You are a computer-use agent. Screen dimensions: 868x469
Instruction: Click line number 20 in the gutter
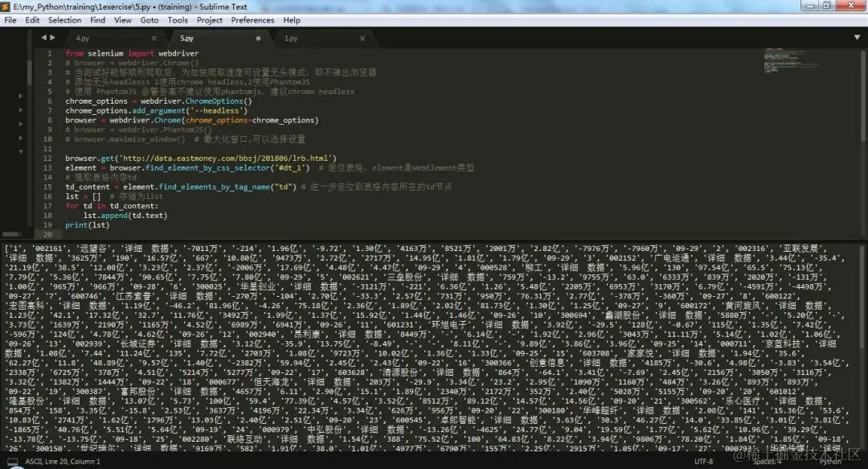click(x=47, y=234)
